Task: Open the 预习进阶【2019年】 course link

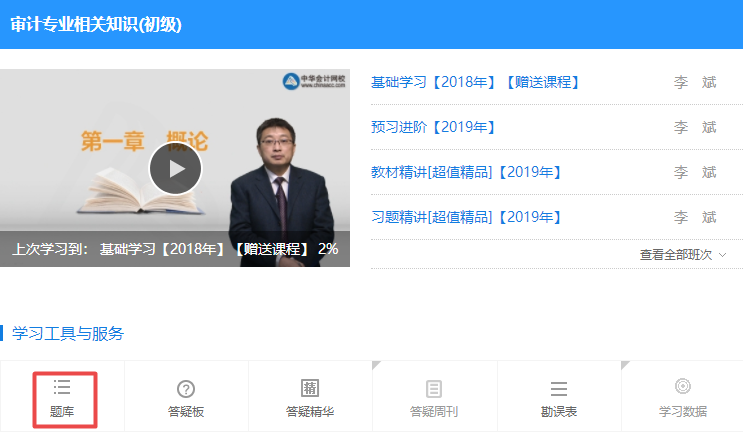Action: 433,127
